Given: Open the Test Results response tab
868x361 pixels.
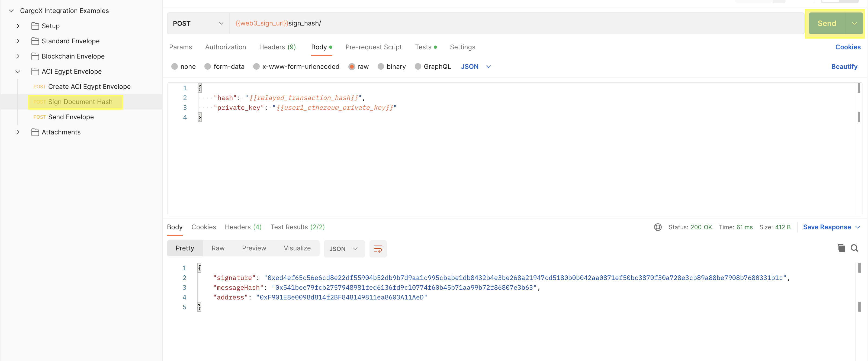Looking at the screenshot, I should click(297, 227).
